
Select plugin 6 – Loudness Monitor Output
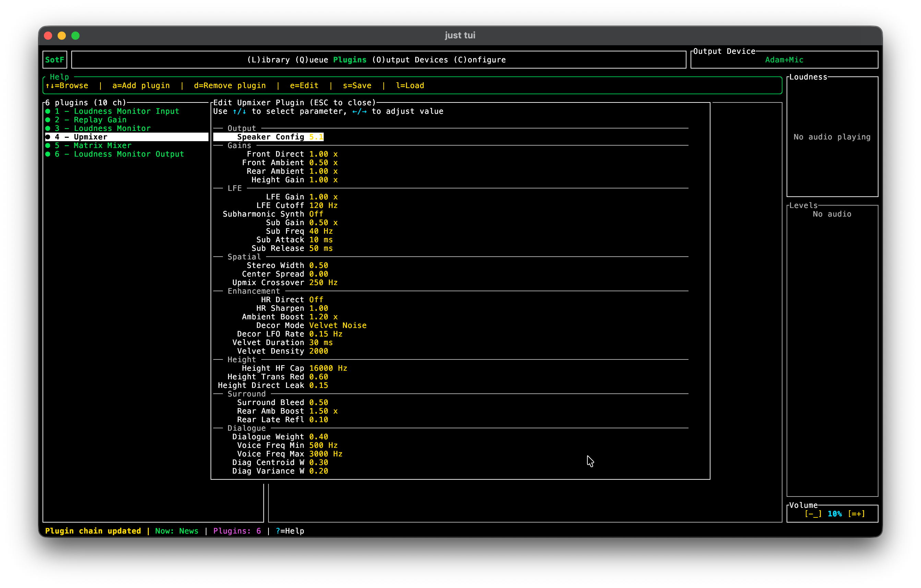(127, 154)
